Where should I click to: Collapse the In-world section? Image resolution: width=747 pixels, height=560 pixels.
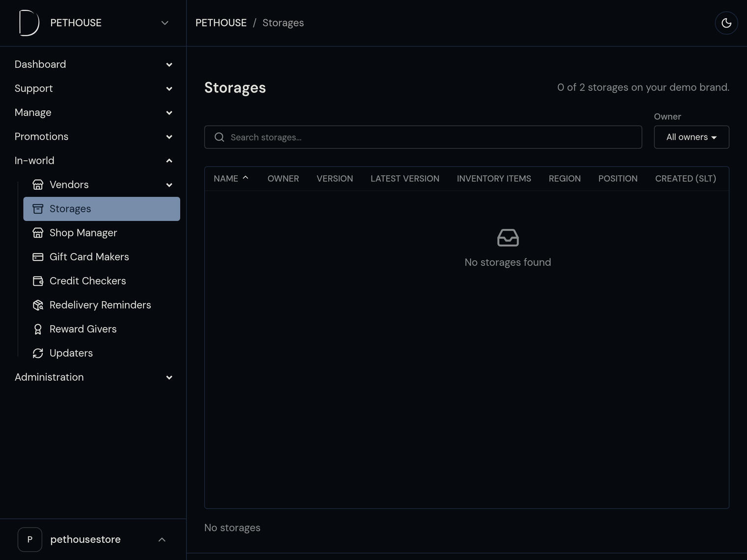point(93,161)
